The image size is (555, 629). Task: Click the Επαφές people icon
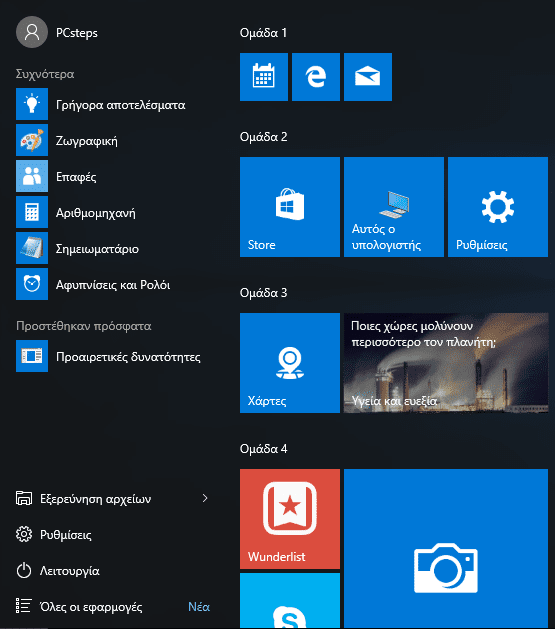tap(32, 176)
